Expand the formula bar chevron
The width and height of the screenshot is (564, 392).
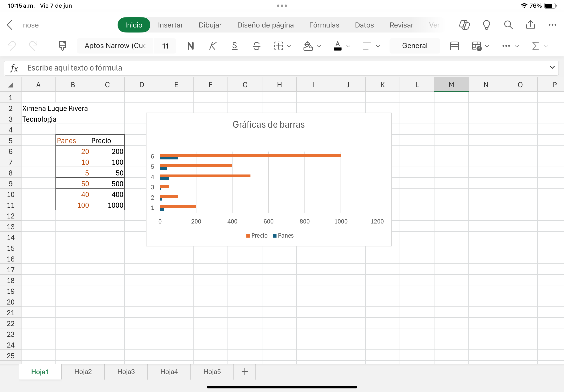(552, 67)
